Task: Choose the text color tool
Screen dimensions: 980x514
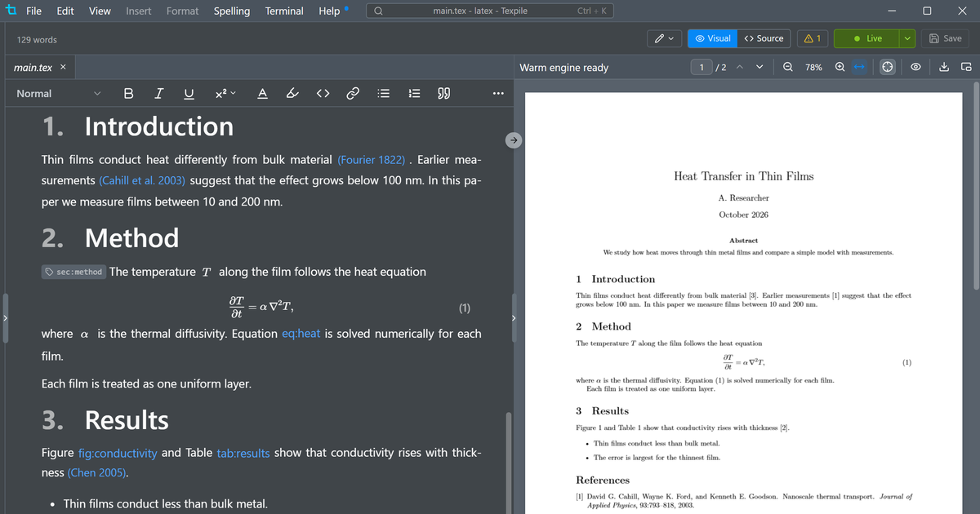Action: [262, 94]
